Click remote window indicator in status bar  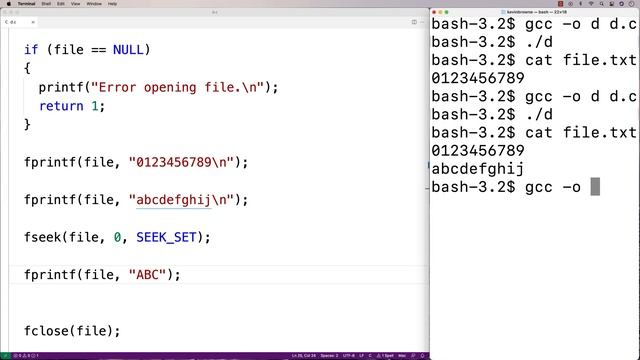click(x=5, y=356)
